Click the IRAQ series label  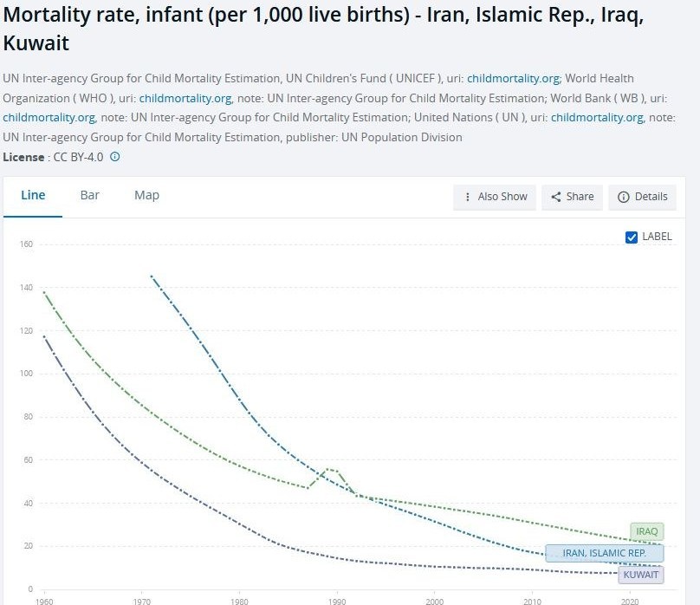[x=647, y=531]
